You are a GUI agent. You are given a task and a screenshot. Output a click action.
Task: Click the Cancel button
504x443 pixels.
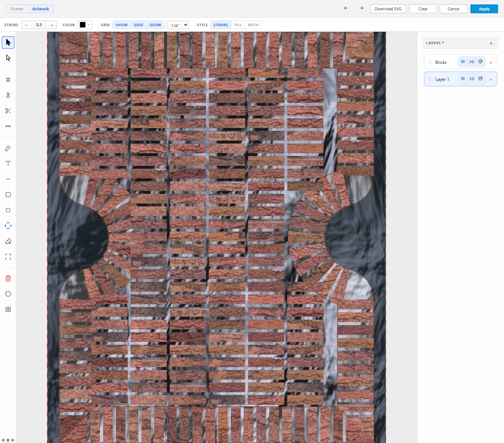point(453,9)
